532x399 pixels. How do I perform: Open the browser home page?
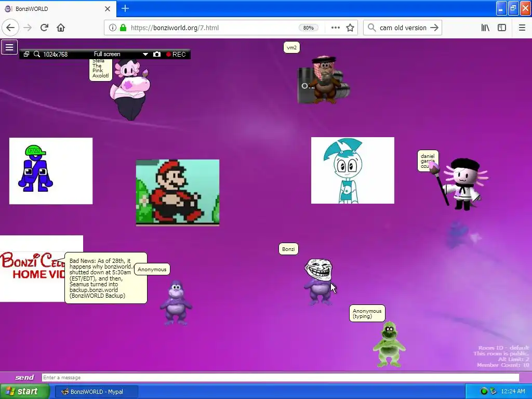pyautogui.click(x=61, y=28)
